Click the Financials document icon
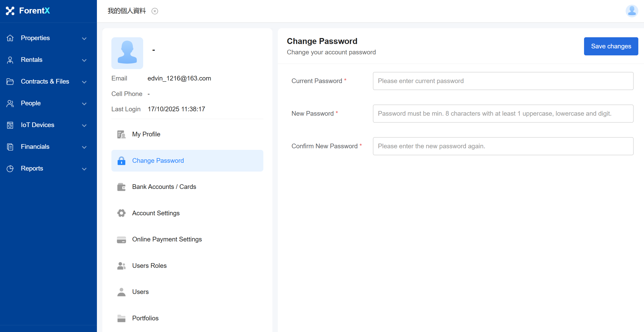 click(10, 147)
